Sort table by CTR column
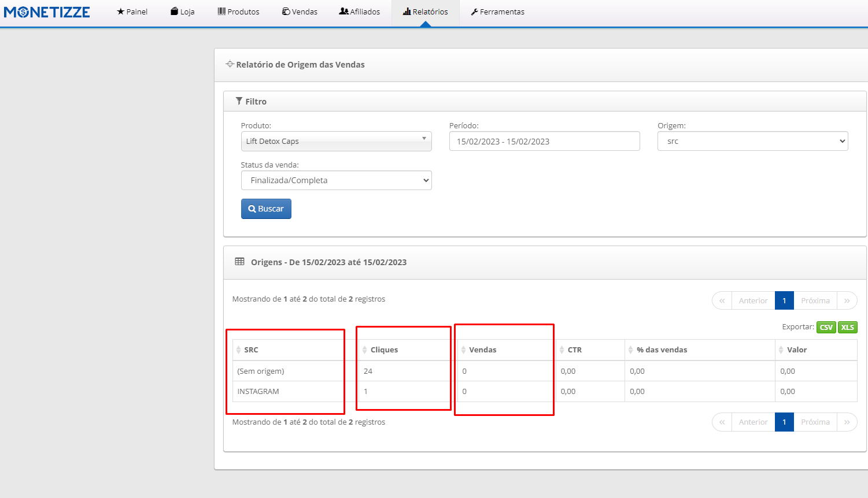 coord(574,350)
